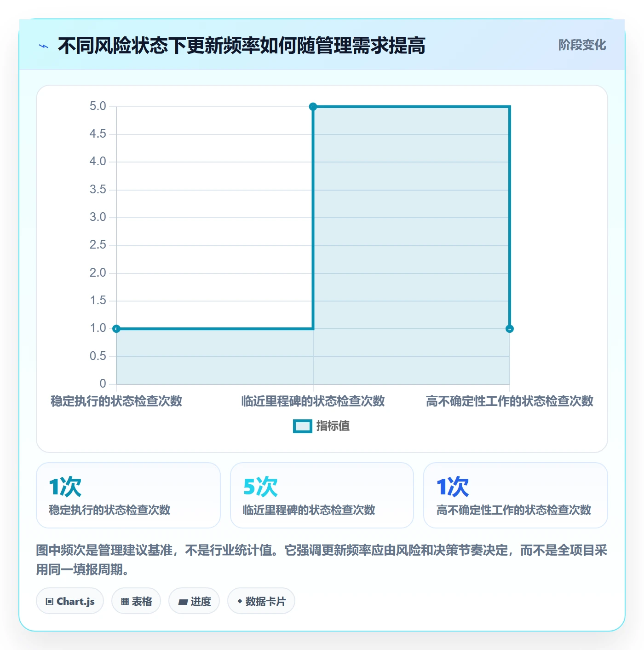Click the chart title about 更新频率
Viewport: 644px width, 650px height.
tap(241, 46)
